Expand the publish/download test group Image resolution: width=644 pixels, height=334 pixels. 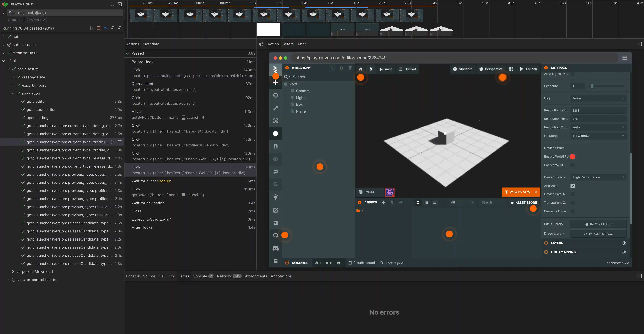13,272
